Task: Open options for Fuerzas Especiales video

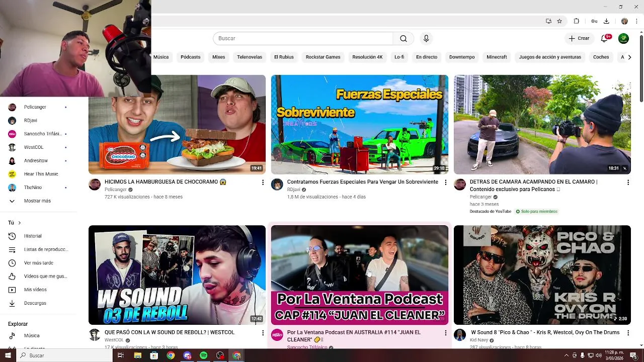Action: (x=445, y=182)
